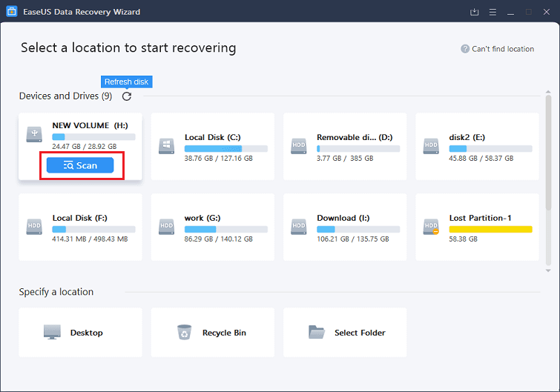The image size is (560, 392).
Task: Open the Can't find location link
Action: [502, 49]
